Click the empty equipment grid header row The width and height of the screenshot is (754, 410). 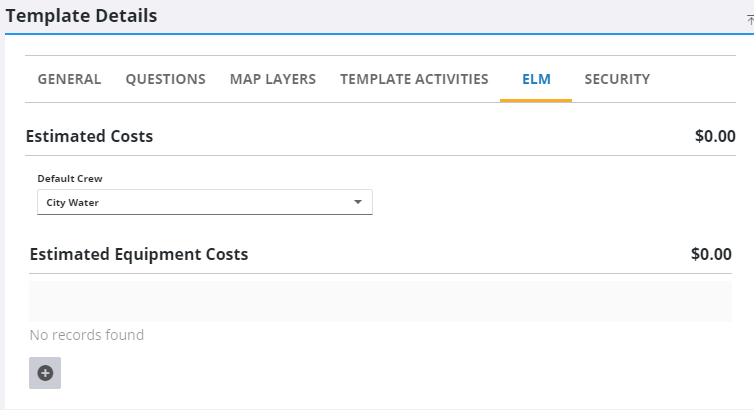tap(380, 301)
